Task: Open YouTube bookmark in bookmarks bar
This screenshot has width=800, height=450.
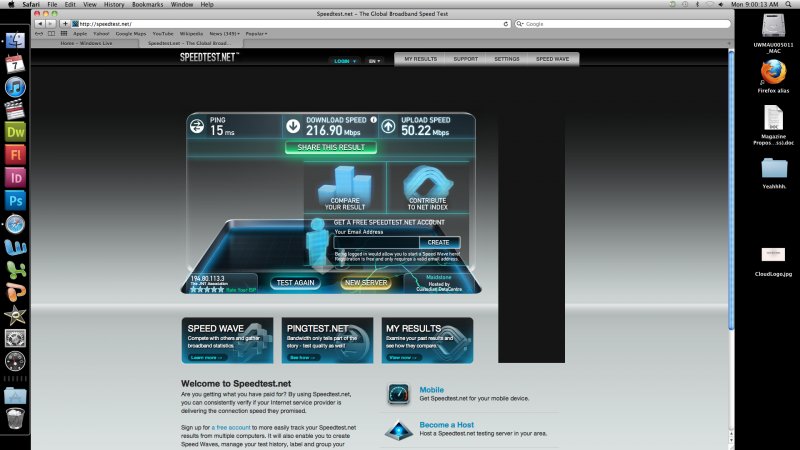Action: point(163,34)
